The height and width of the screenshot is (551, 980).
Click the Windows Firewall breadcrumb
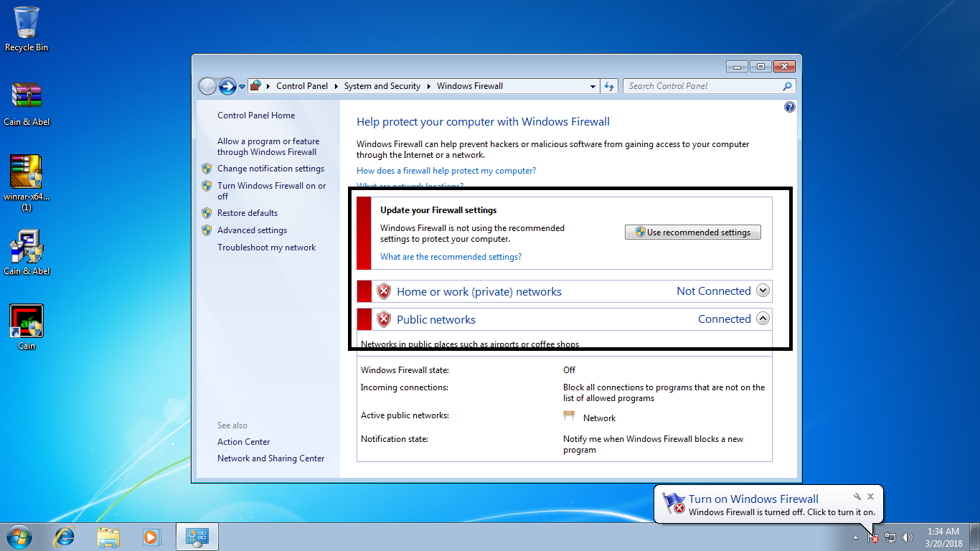coord(470,86)
